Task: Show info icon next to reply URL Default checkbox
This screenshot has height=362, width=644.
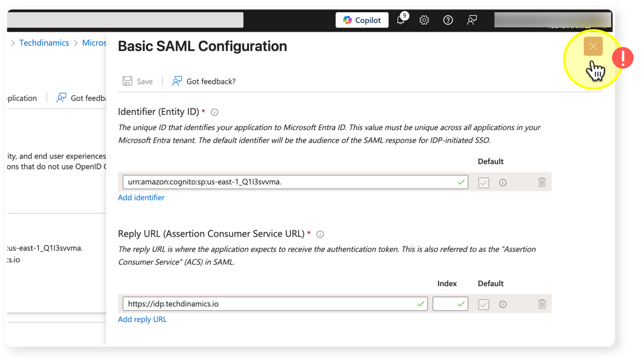Action: (502, 304)
